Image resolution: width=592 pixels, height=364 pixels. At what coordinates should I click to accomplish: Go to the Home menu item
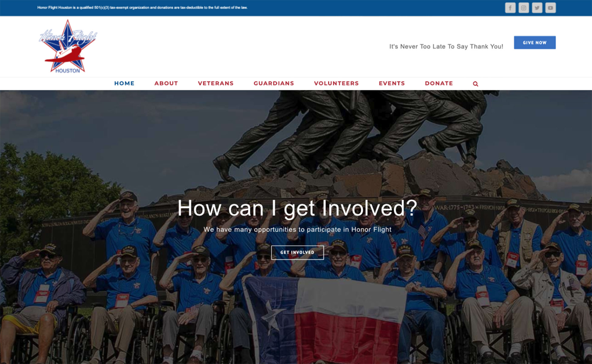click(124, 83)
